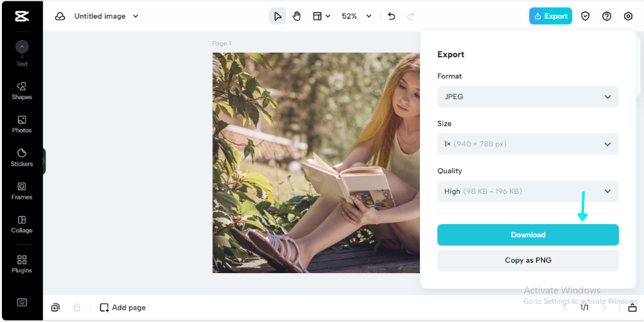Click the Download button
The height and width of the screenshot is (322, 644).
pyautogui.click(x=528, y=235)
